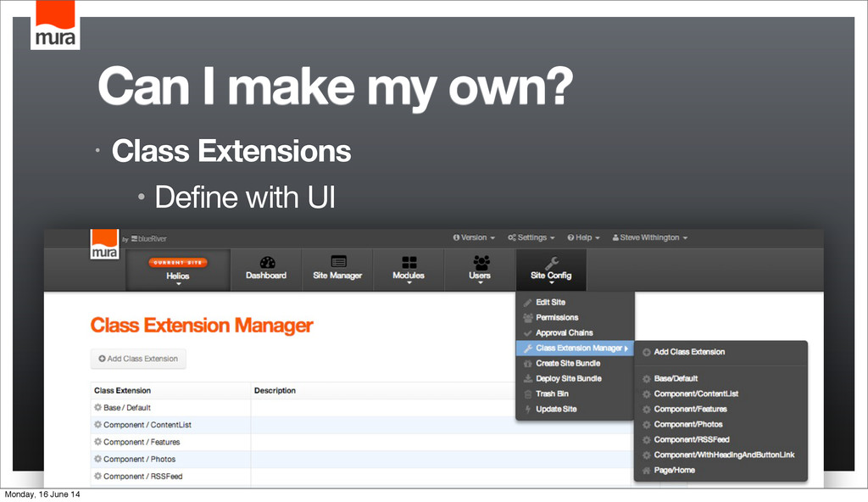Choose Create Site Bundle from menu
Screen dimensions: 868x502
576,364
